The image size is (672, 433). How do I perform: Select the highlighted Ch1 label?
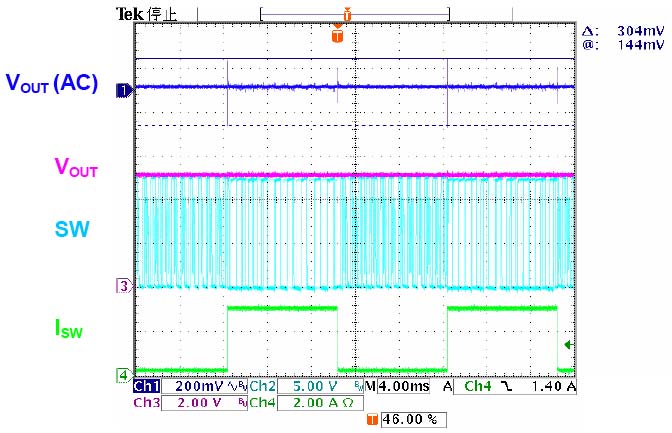[147, 386]
